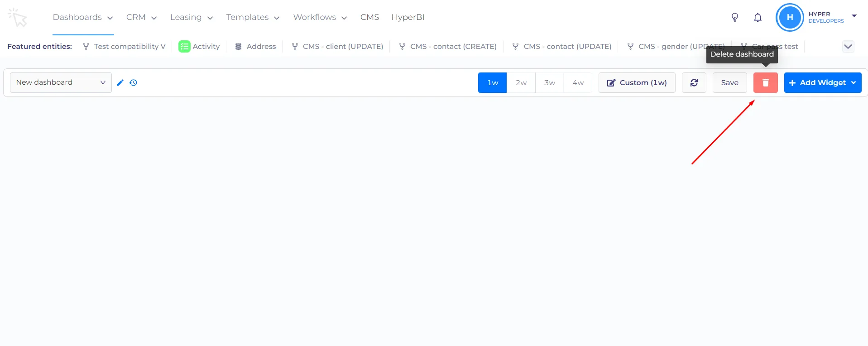This screenshot has height=346, width=868.
Task: Expand the Leasing menu
Action: click(x=192, y=17)
